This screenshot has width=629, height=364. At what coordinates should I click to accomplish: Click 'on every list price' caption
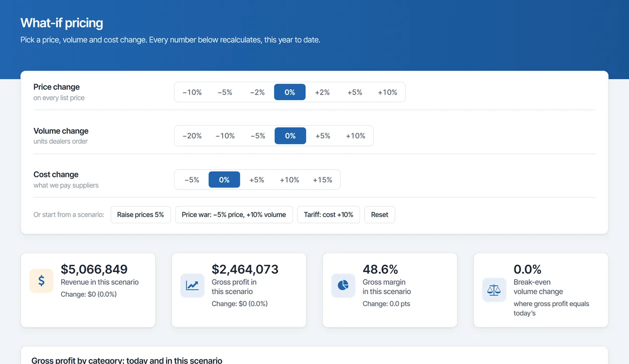59,98
